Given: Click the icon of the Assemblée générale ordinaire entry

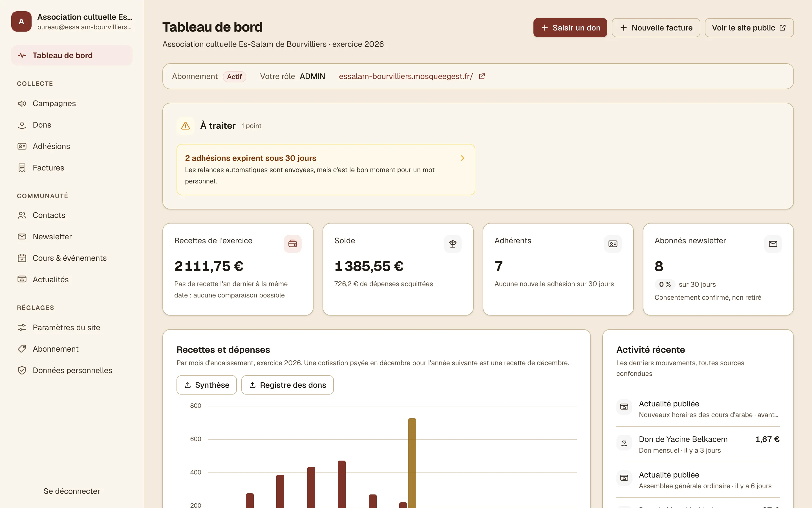Looking at the screenshot, I should tap(624, 478).
